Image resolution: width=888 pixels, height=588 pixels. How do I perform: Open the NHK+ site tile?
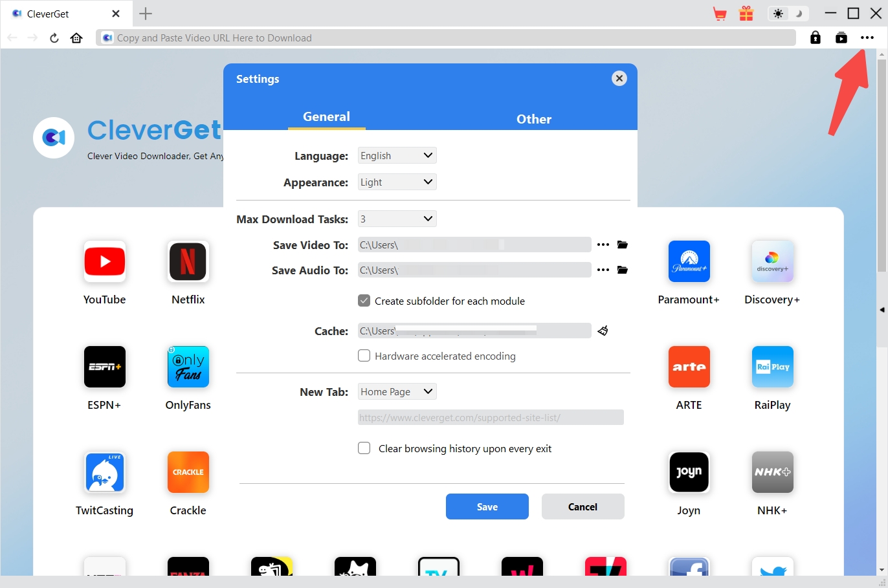coord(773,472)
